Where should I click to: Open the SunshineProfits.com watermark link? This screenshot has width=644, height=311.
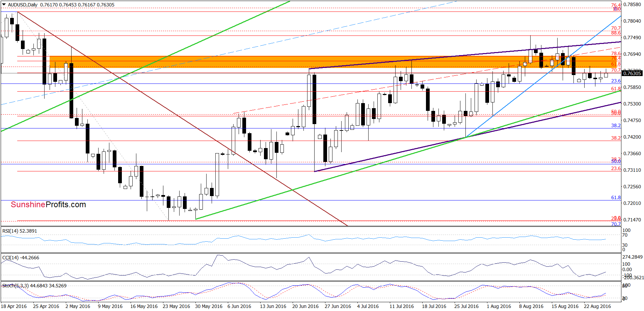(x=48, y=205)
